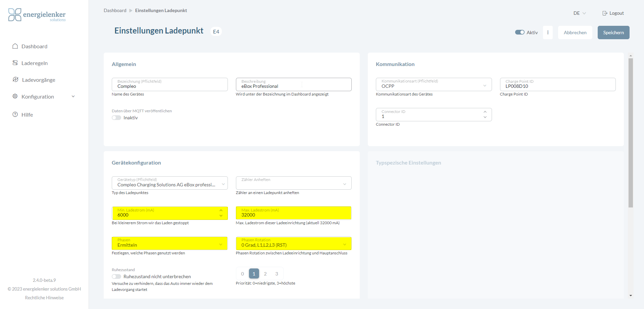Open the Kommunikationsart dropdown
The image size is (644, 309).
coord(434,84)
